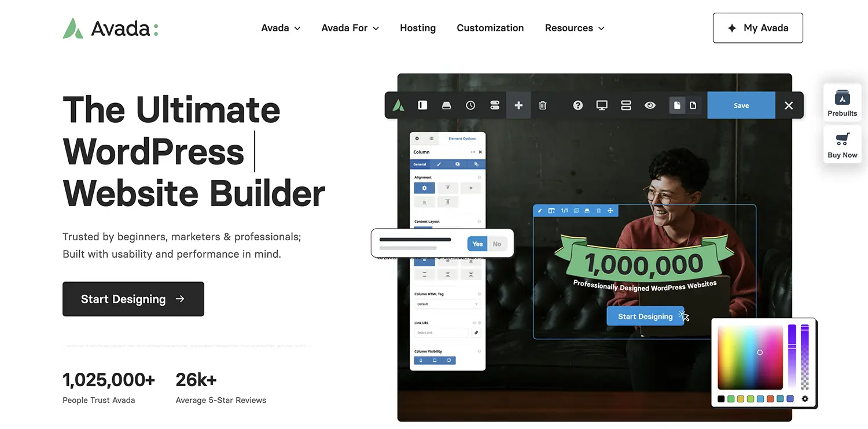Viewport: 868px width, 429px height.
Task: Click the save-to-library icon on element bar
Action: (587, 211)
